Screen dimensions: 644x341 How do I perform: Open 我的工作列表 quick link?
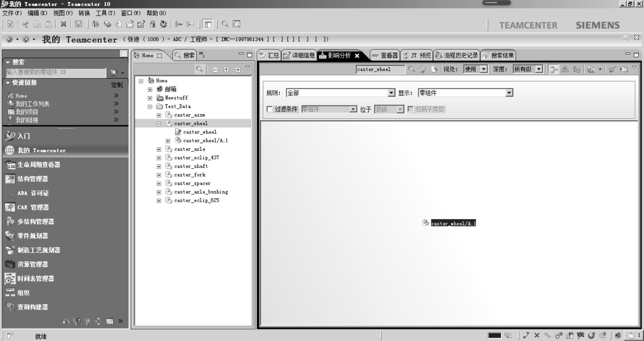pos(32,104)
